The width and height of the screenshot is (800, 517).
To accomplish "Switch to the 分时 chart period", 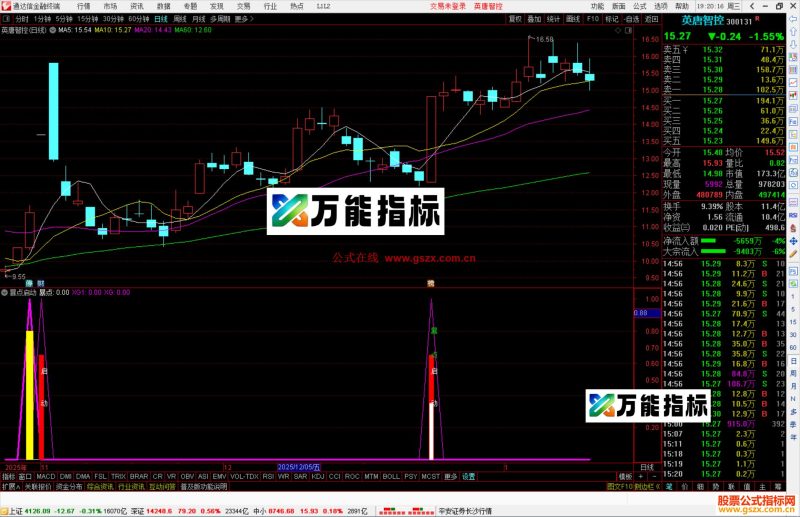I will click(21, 19).
